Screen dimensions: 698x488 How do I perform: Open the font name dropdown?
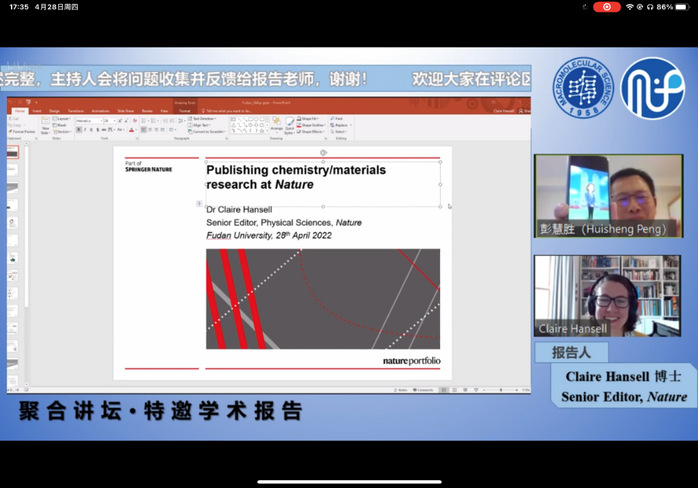(x=91, y=120)
